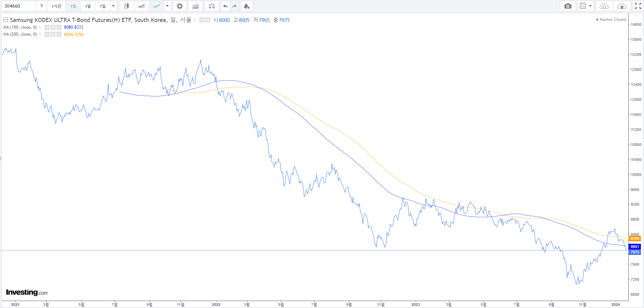Screen dimensions: 644x308
Task: Click the open price value 8000
Action: click(x=224, y=20)
